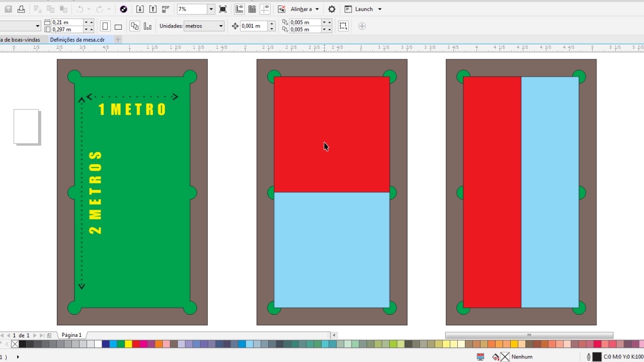Click the color proofing icon in status bar
The image size is (644, 362).
pos(480,357)
